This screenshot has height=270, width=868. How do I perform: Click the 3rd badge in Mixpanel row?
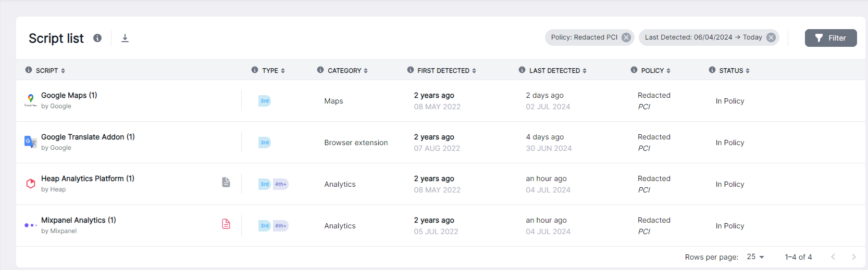265,226
